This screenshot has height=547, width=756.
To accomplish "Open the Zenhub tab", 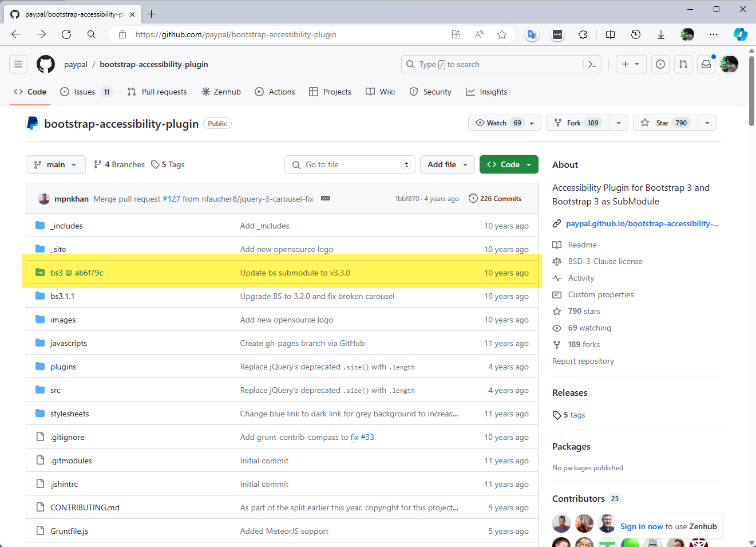I will (221, 92).
